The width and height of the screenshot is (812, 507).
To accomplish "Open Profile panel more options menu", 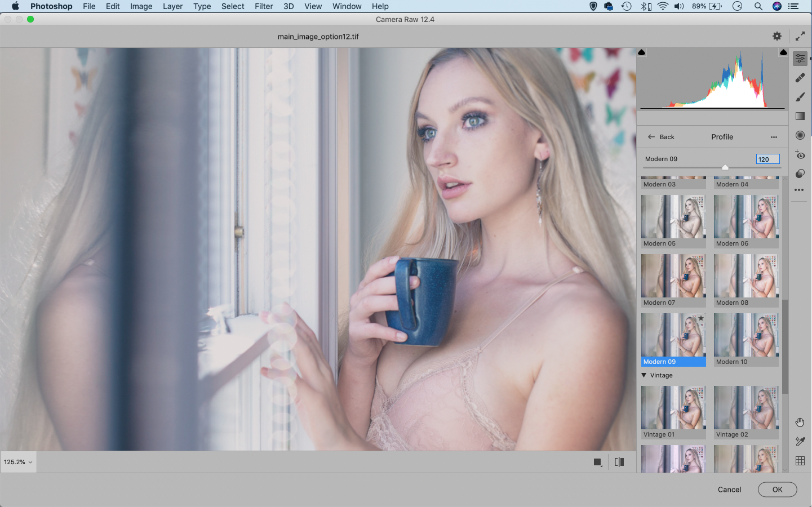I will (x=774, y=137).
